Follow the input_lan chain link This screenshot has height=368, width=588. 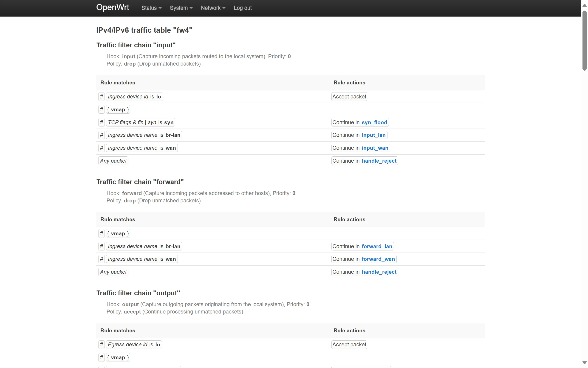pyautogui.click(x=373, y=135)
